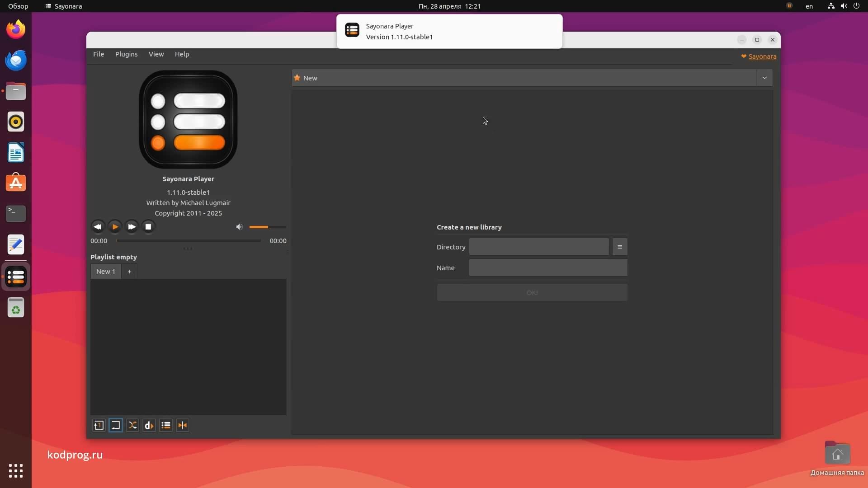Open the Обзор activities overview
The height and width of the screenshot is (488, 868).
(18, 6)
